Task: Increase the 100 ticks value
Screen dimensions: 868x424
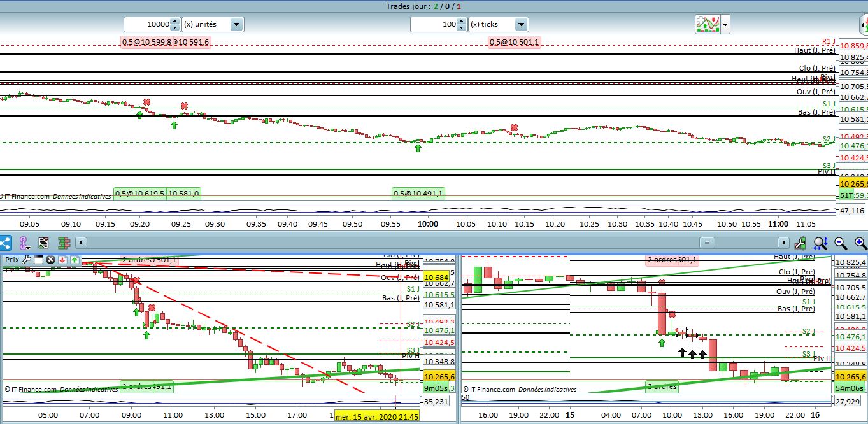Action: [x=462, y=21]
